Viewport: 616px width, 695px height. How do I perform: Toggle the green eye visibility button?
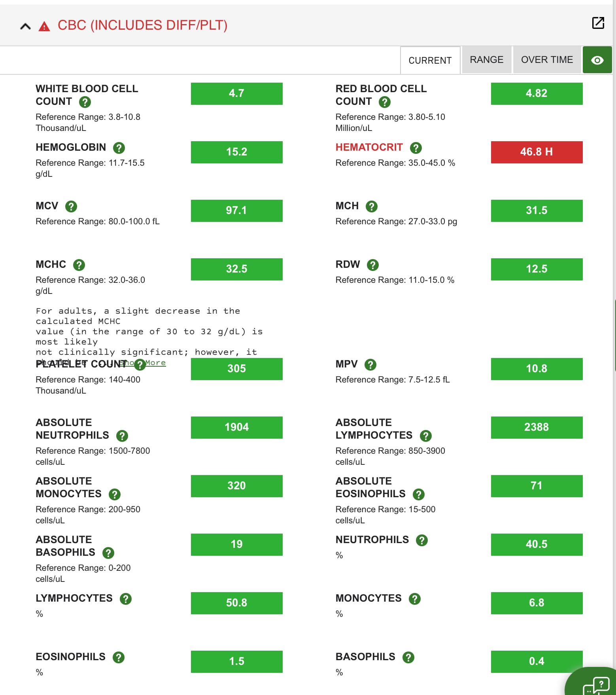[x=597, y=60]
